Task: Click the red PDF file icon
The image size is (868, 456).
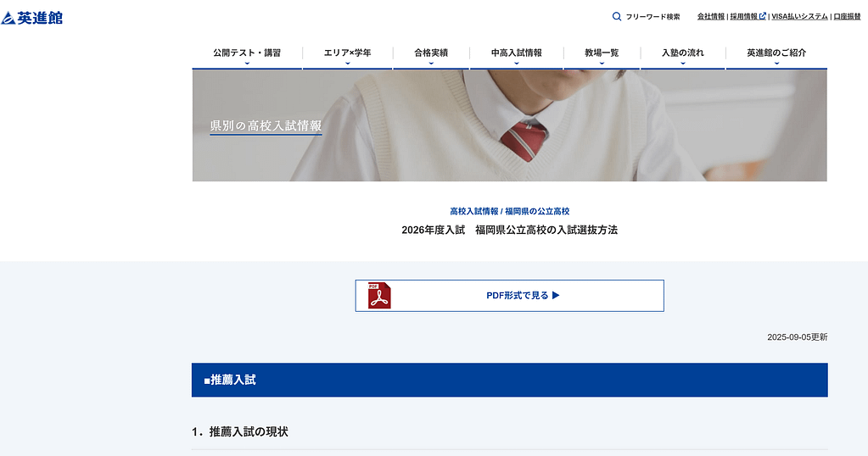Action: click(379, 296)
